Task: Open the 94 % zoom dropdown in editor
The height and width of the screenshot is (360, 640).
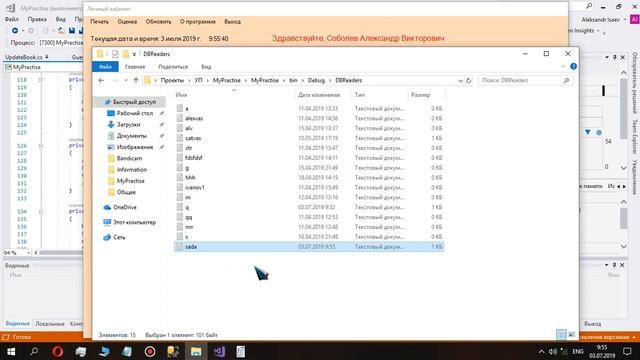Action: tap(28, 253)
